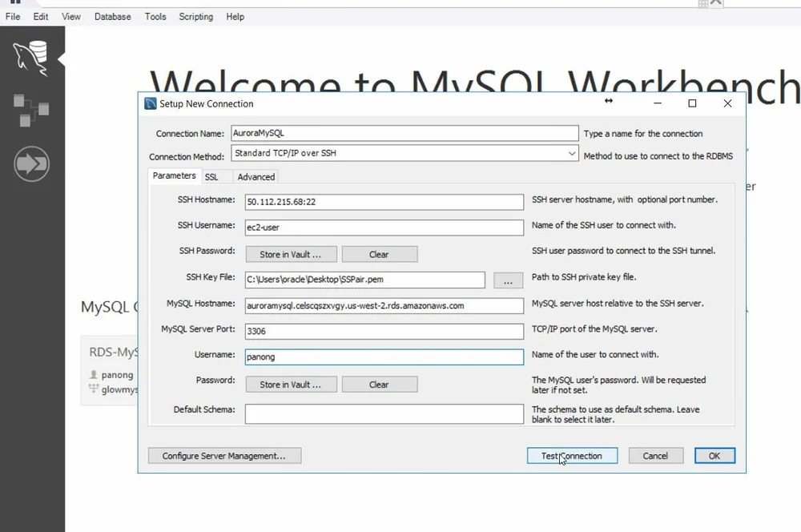Browse for SSH key file with ellipsis button
The image size is (801, 532).
pos(508,280)
